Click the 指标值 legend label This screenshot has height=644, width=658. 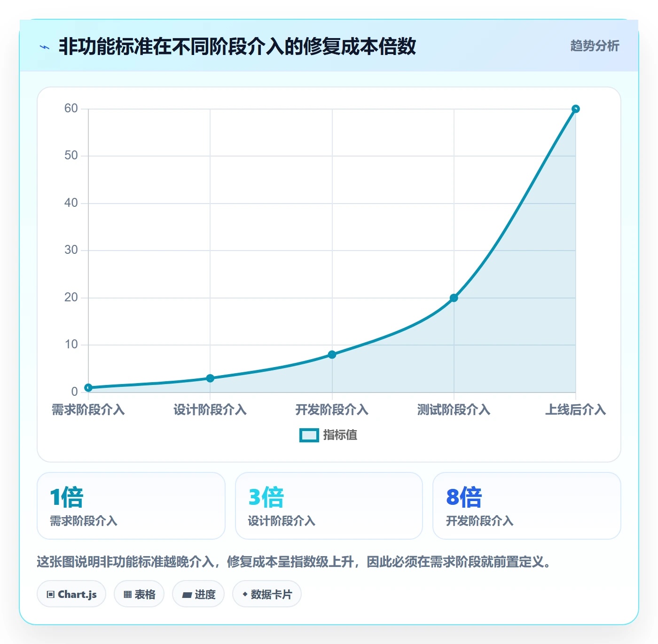pos(340,435)
